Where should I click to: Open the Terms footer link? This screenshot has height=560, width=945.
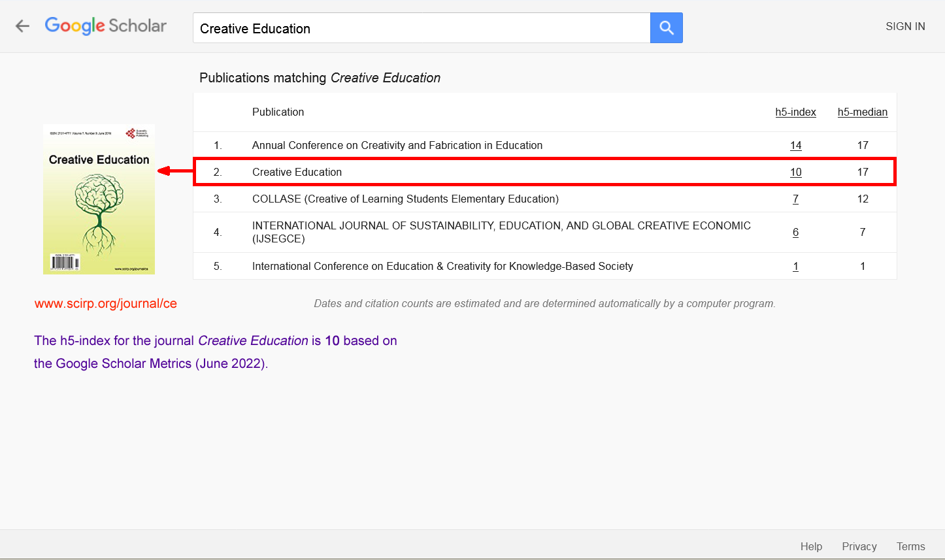coord(910,546)
